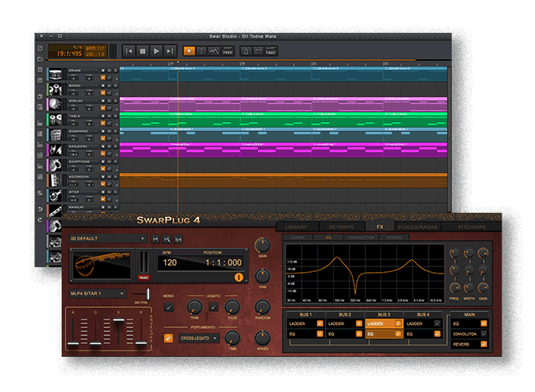Image resolution: width=535 pixels, height=392 pixels.
Task: Click the new file sidebar icon
Action: pos(40,49)
